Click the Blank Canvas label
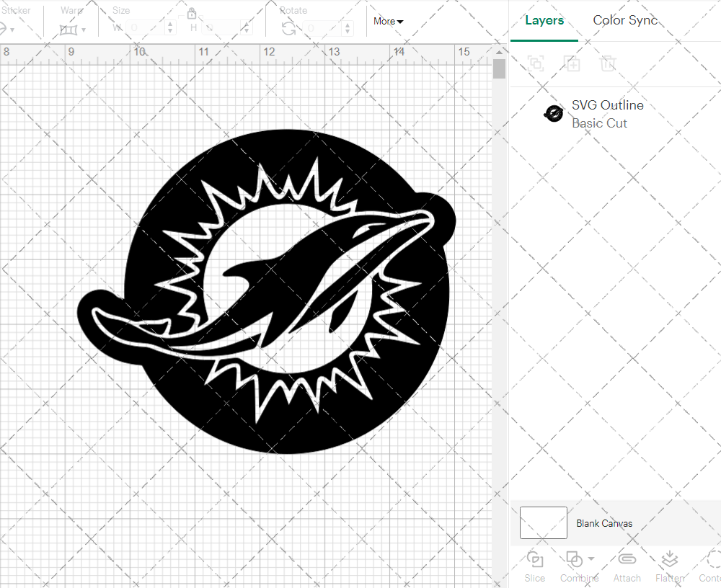Viewport: 721px width, 588px height. click(x=604, y=523)
